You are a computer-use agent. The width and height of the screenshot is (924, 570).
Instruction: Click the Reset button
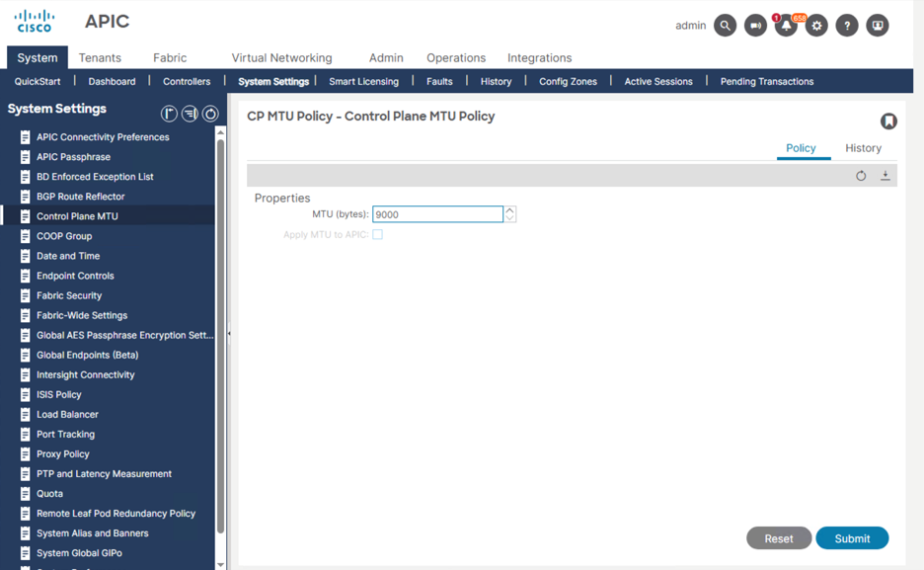tap(779, 538)
